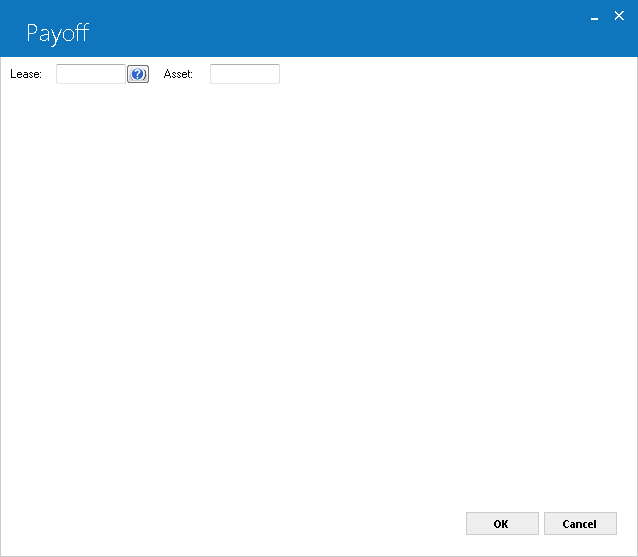Image resolution: width=638 pixels, height=557 pixels.
Task: Click inside the Lease input field
Action: pyautogui.click(x=91, y=74)
